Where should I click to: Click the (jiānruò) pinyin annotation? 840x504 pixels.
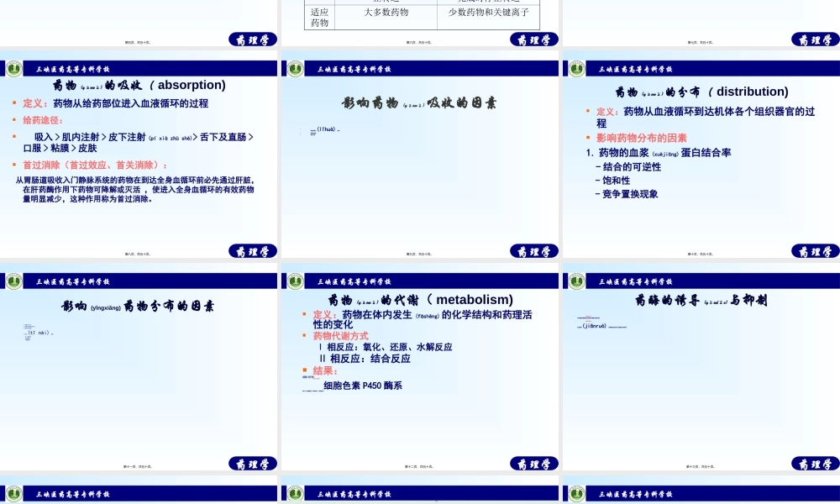(594, 326)
